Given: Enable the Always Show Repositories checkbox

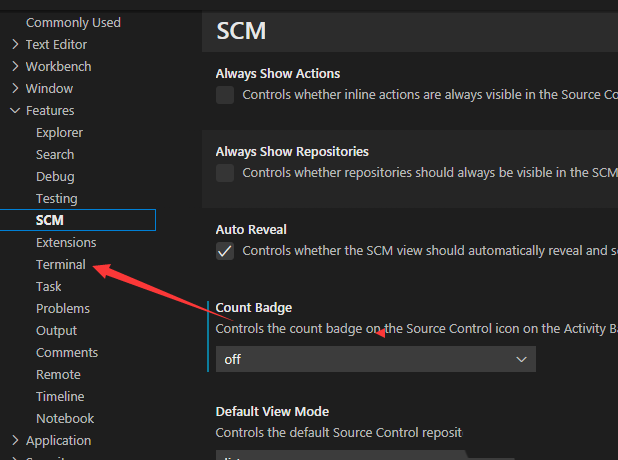Looking at the screenshot, I should [225, 173].
